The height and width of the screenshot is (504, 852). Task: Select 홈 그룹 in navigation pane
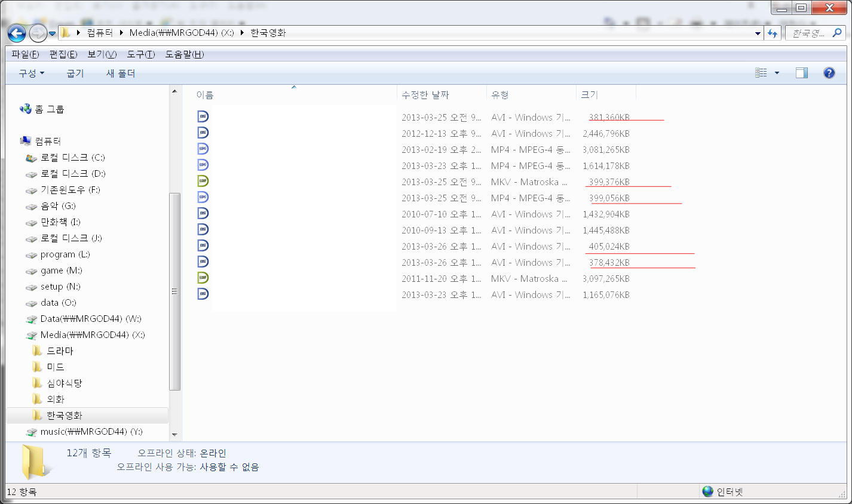(x=42, y=109)
